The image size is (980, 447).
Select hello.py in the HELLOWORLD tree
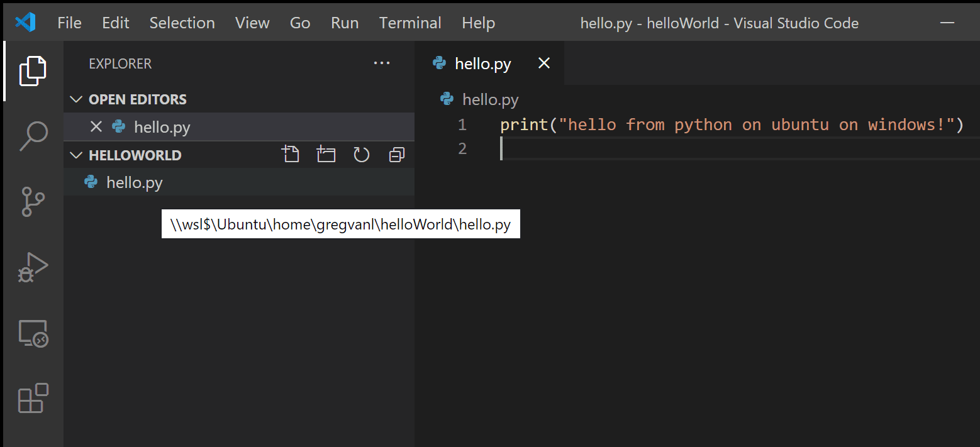point(134,182)
